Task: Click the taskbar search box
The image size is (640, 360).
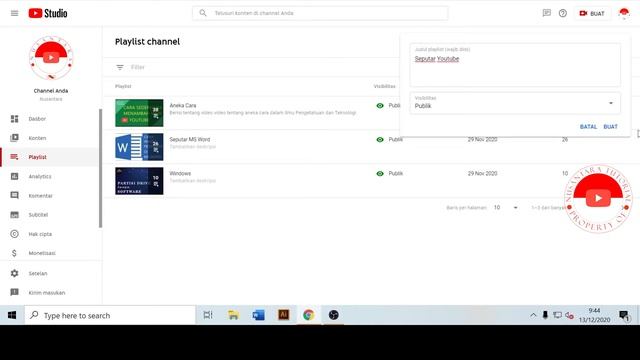Action: point(110,315)
